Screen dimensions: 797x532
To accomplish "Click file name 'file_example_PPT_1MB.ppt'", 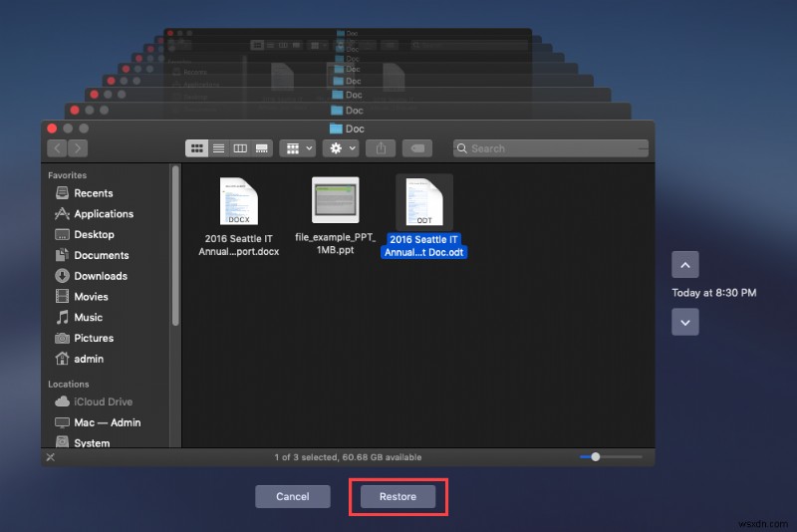I will coord(336,243).
